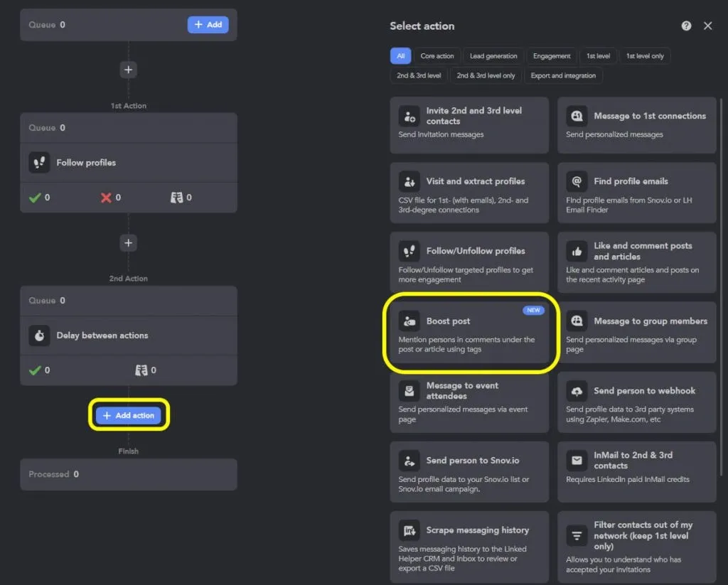The height and width of the screenshot is (585, 728).
Task: Choose Message to 1st connections card title
Action: click(650, 116)
